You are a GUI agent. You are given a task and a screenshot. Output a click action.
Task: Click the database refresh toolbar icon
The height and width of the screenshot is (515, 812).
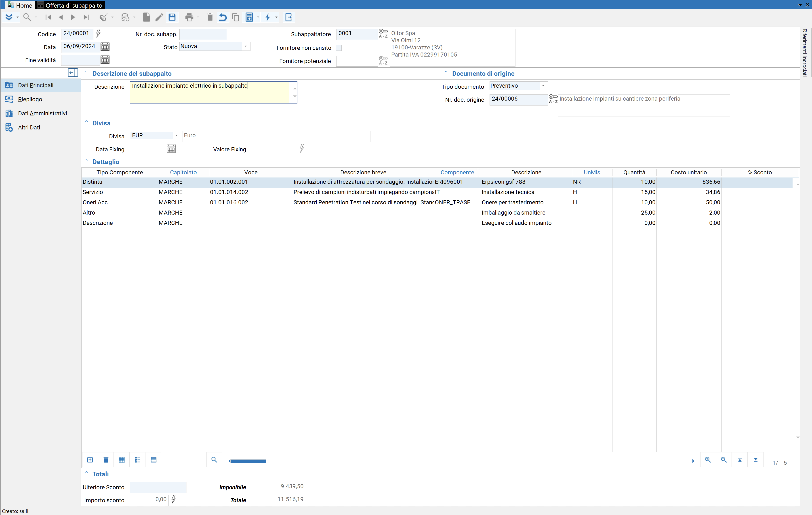tap(125, 17)
